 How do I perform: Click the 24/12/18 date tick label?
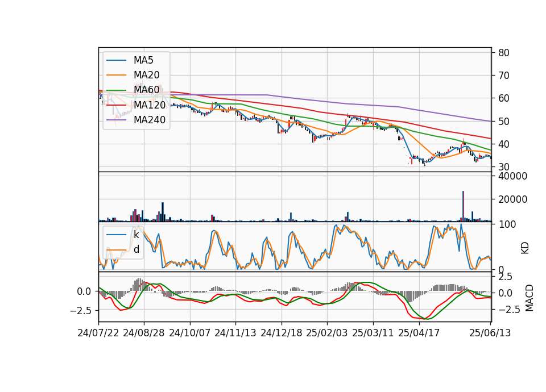(282, 333)
